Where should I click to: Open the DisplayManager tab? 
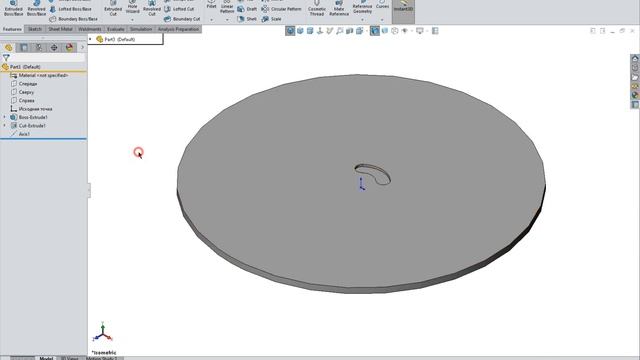[69, 47]
